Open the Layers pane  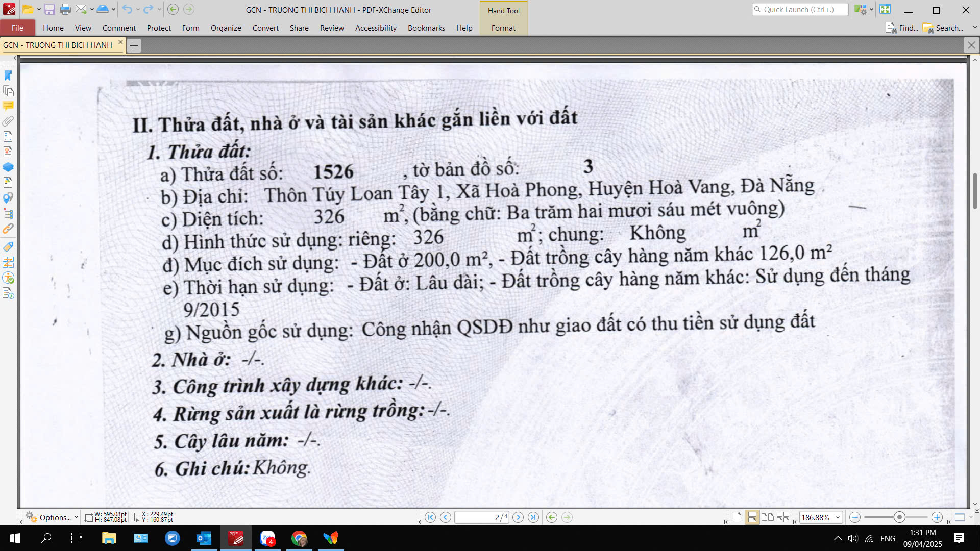8,166
